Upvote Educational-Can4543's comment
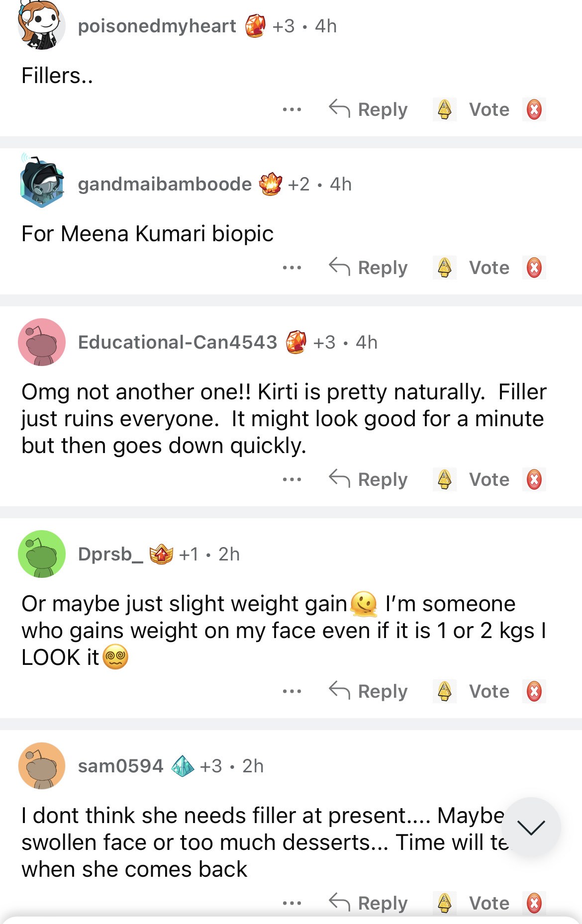582x924 pixels. click(x=445, y=479)
